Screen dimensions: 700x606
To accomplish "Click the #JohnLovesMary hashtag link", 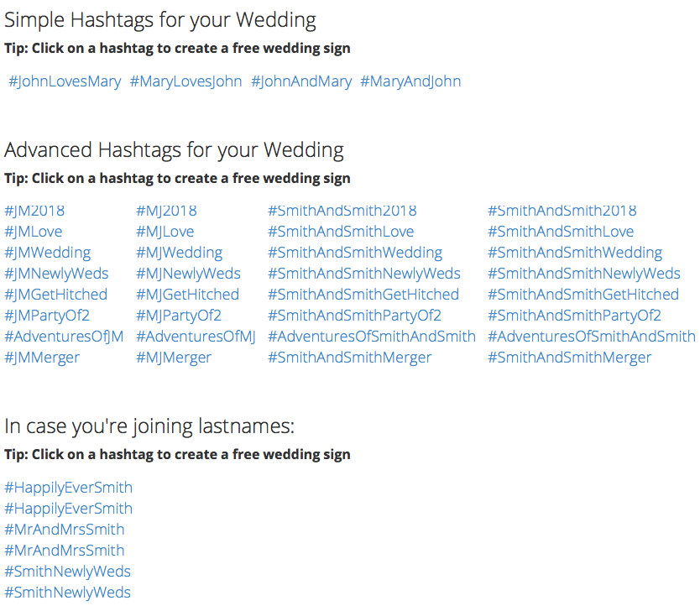I will tap(65, 81).
